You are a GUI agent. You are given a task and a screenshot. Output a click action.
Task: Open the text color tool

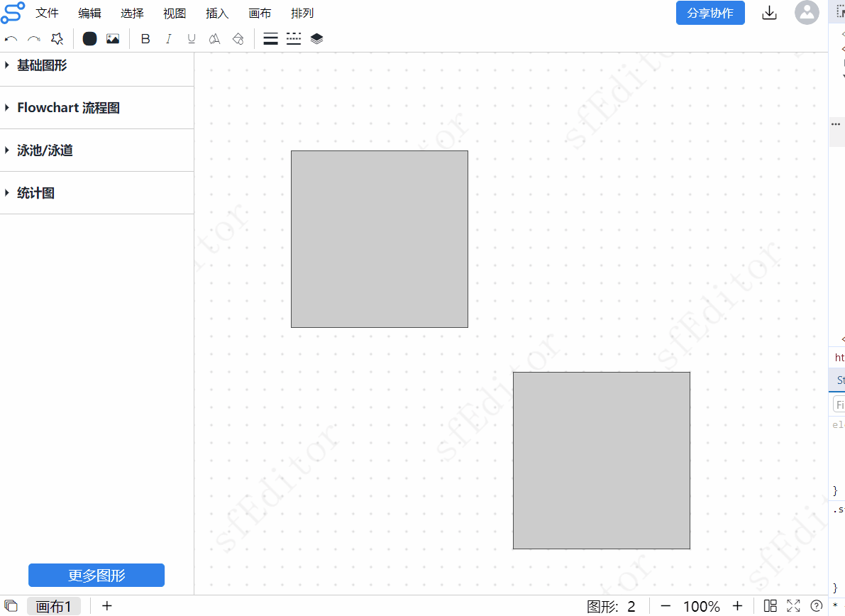tap(214, 39)
